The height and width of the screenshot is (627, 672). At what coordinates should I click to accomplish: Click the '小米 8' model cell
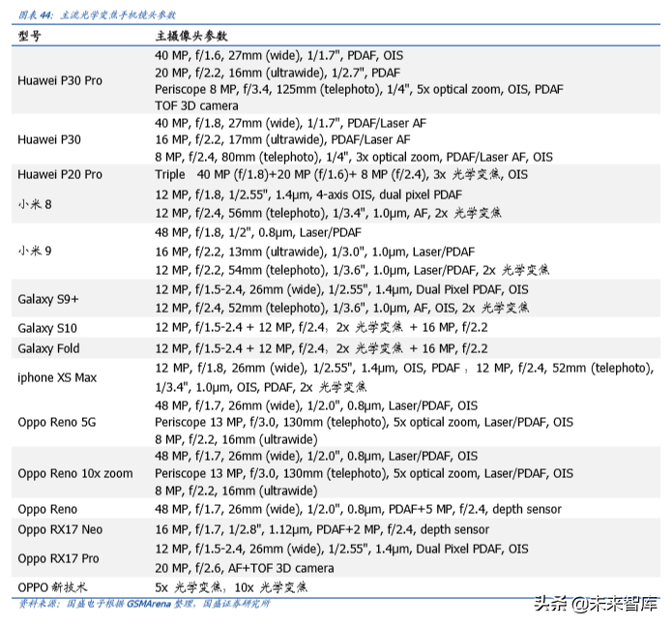[x=35, y=204]
